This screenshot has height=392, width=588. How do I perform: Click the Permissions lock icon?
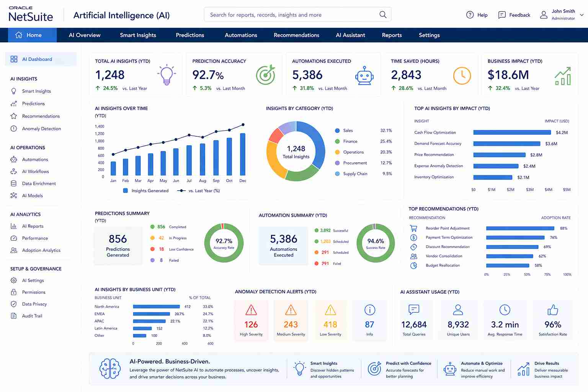pyautogui.click(x=14, y=292)
